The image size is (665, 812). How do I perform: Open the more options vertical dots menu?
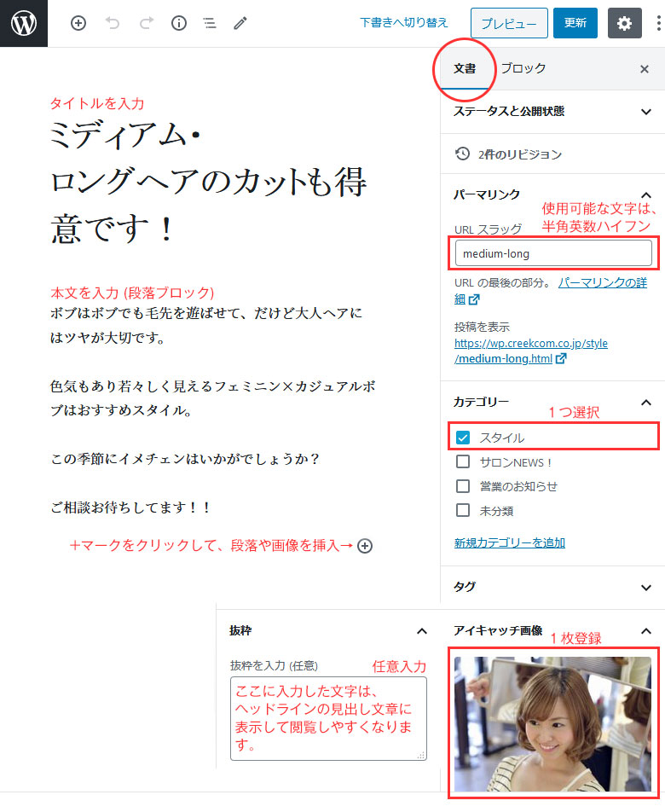pyautogui.click(x=658, y=23)
